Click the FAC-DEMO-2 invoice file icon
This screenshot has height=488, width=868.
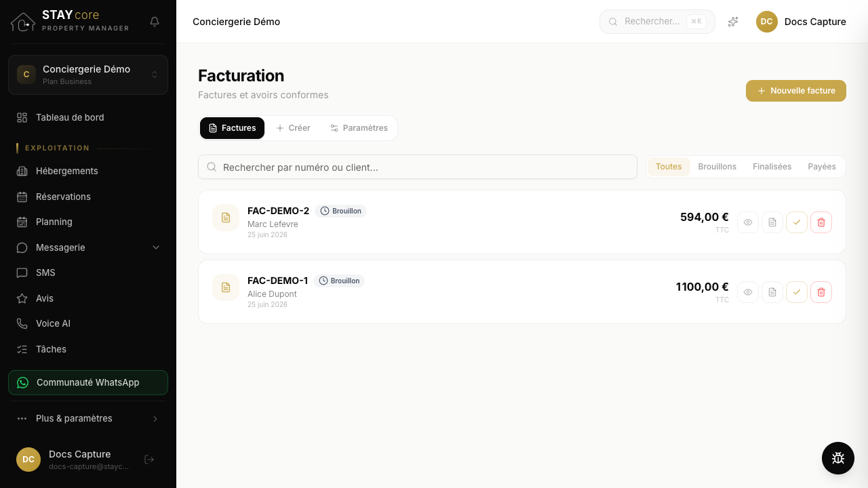pos(226,218)
